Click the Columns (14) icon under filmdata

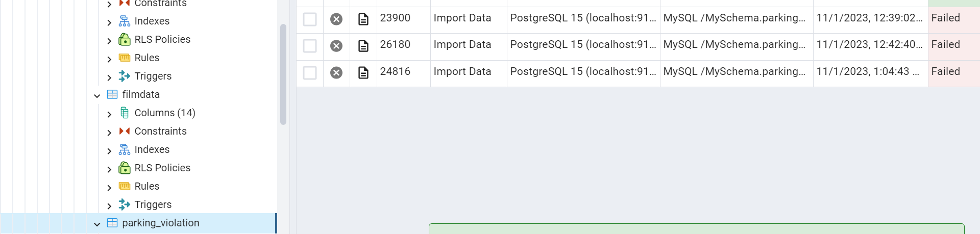pyautogui.click(x=125, y=113)
